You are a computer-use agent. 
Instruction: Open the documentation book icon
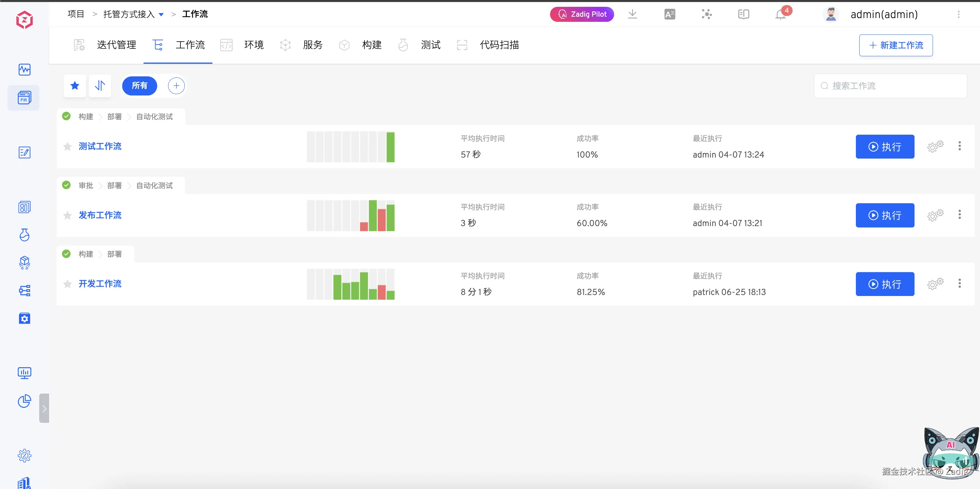click(x=743, y=14)
